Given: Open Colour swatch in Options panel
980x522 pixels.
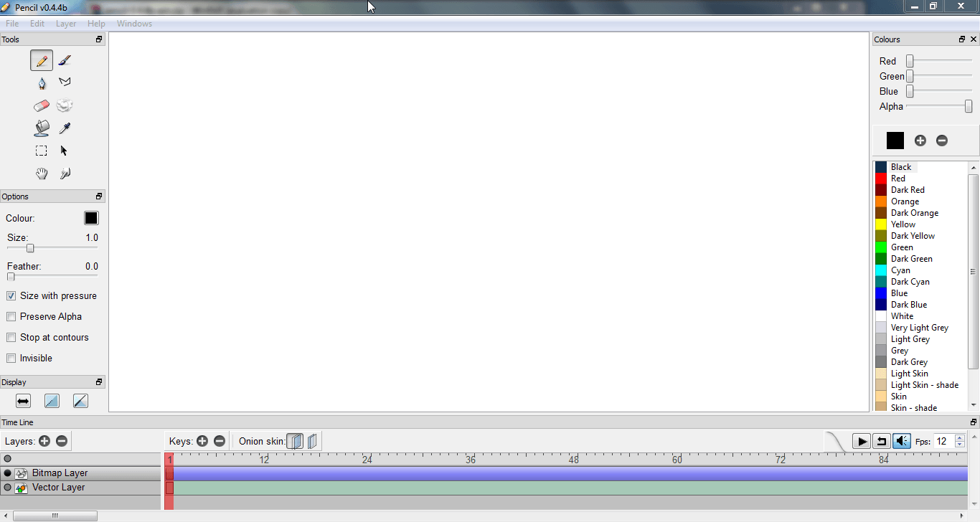Looking at the screenshot, I should pyautogui.click(x=91, y=218).
